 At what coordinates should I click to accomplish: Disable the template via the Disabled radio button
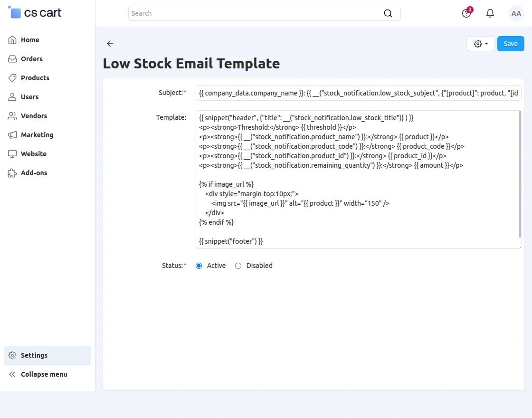[x=238, y=266]
